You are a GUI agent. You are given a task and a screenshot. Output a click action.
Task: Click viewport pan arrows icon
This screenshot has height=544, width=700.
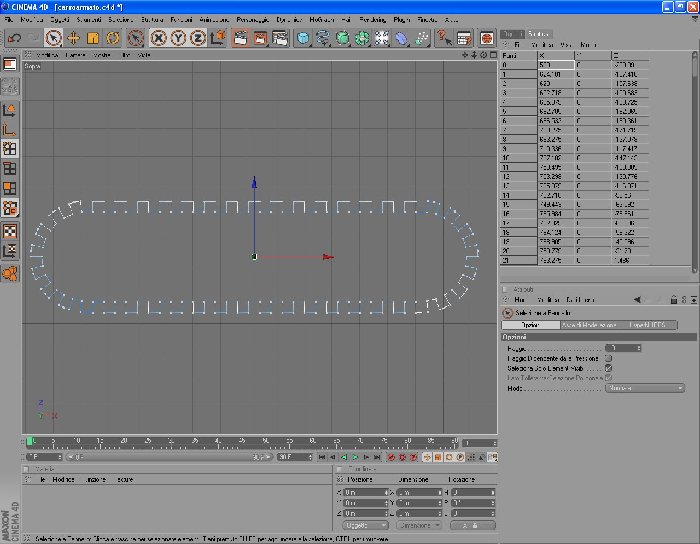point(465,55)
